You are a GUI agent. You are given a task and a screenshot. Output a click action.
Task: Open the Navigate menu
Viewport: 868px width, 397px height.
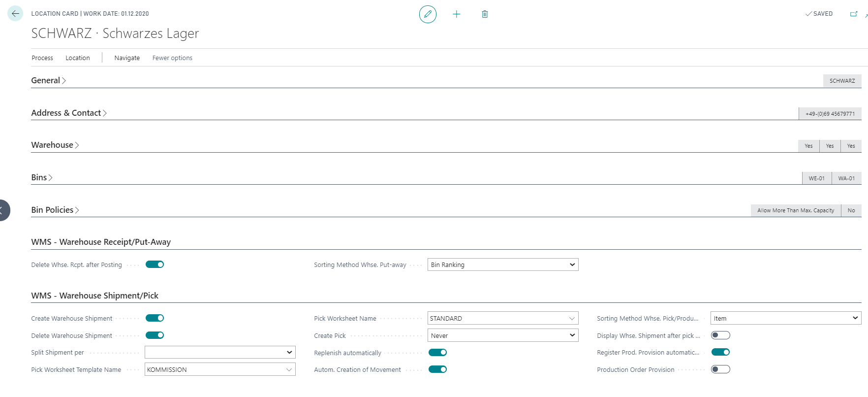click(x=127, y=58)
